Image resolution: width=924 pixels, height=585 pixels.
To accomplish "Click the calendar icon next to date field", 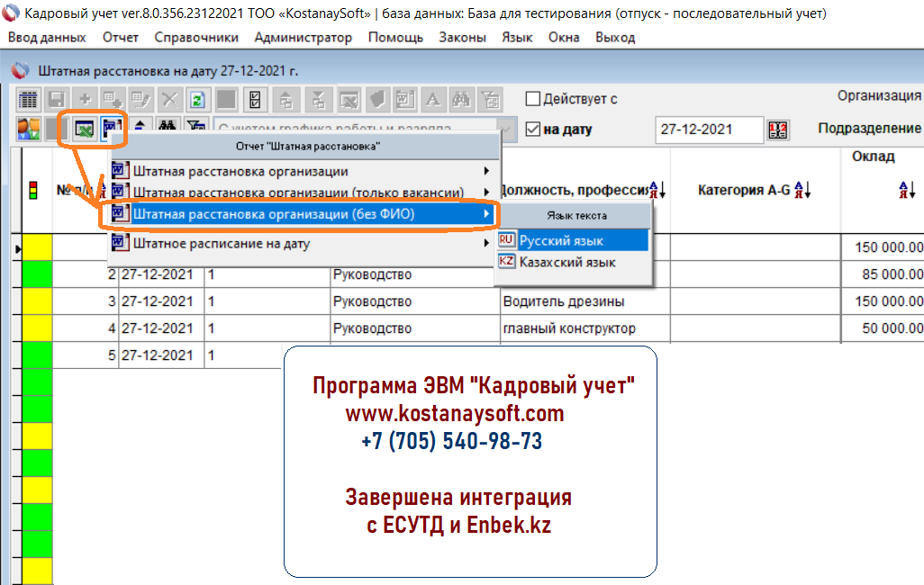I will click(x=778, y=130).
